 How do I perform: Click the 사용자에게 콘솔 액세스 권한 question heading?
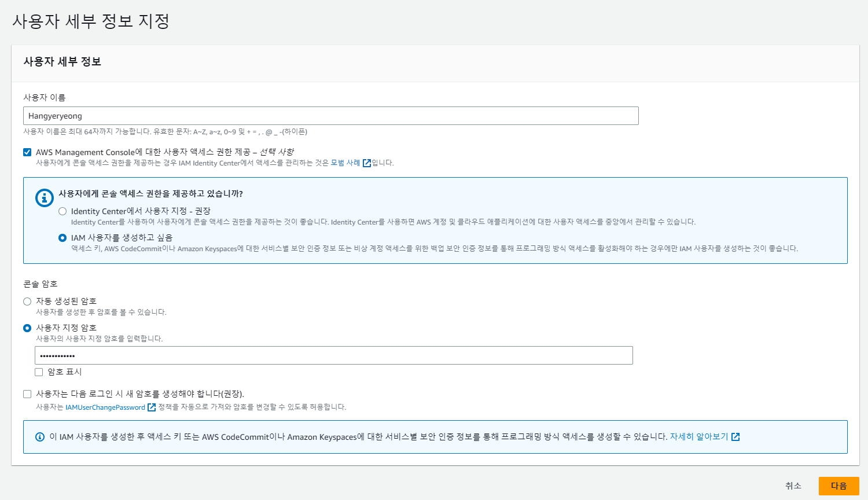click(150, 194)
